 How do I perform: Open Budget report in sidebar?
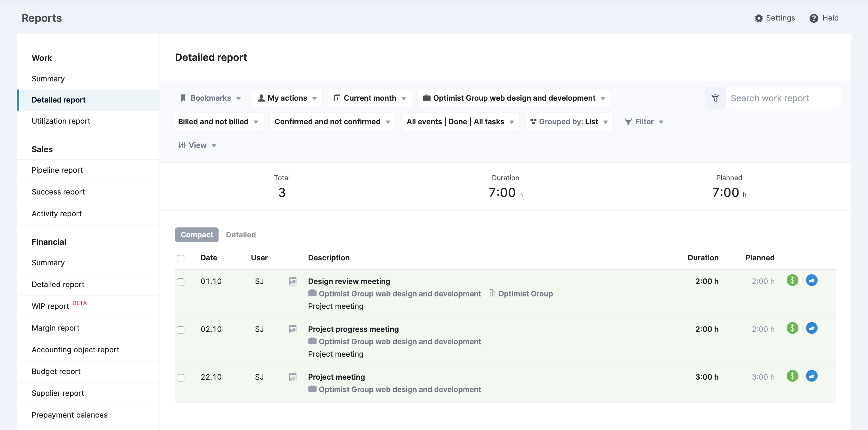click(88, 372)
